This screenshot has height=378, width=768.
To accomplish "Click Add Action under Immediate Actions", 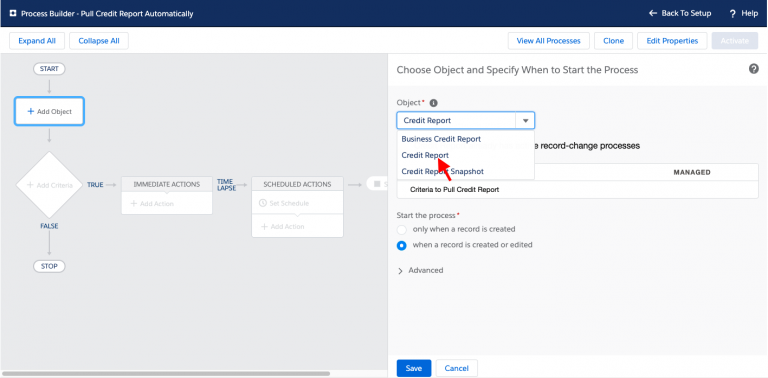I will click(x=152, y=204).
